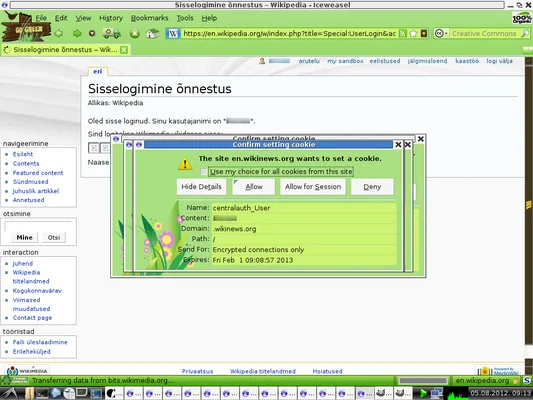Click the Wikipedia W site identity icon
The height and width of the screenshot is (400, 533).
coord(173,33)
